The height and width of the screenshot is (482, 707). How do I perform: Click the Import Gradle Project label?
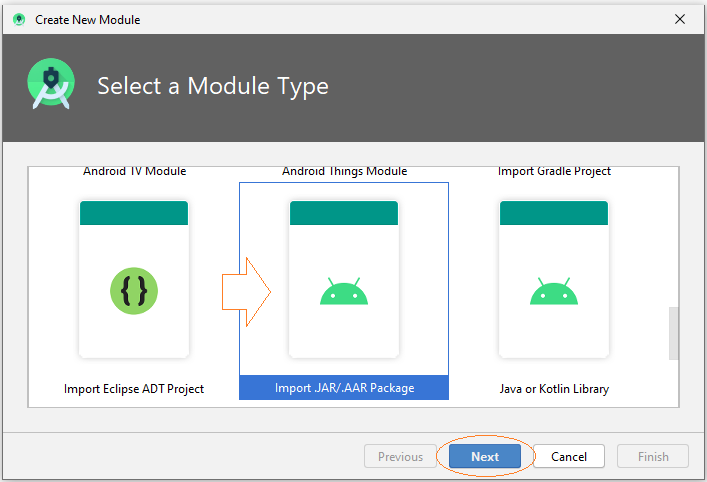pyautogui.click(x=554, y=171)
